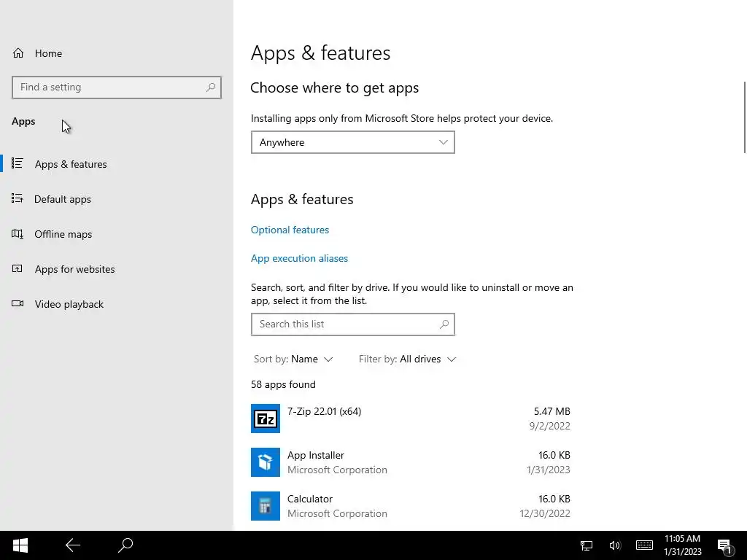747x560 pixels.
Task: Click the 7-Zip 22.01 (x64) name
Action: [x=324, y=411]
